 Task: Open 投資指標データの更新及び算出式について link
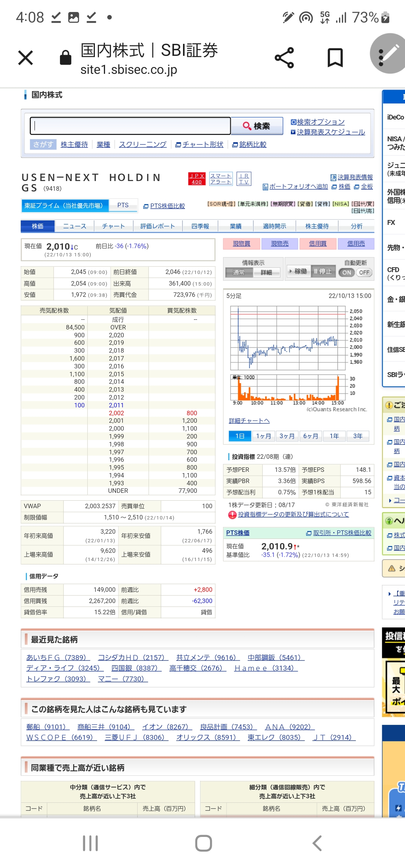tap(293, 515)
